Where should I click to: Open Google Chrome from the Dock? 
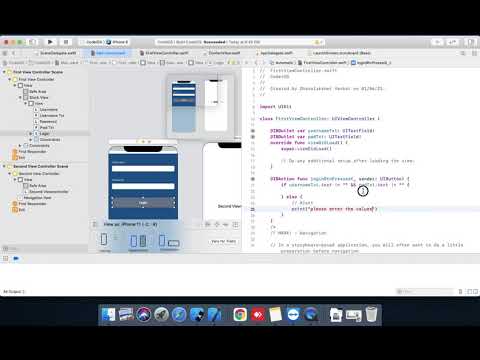[x=240, y=314]
